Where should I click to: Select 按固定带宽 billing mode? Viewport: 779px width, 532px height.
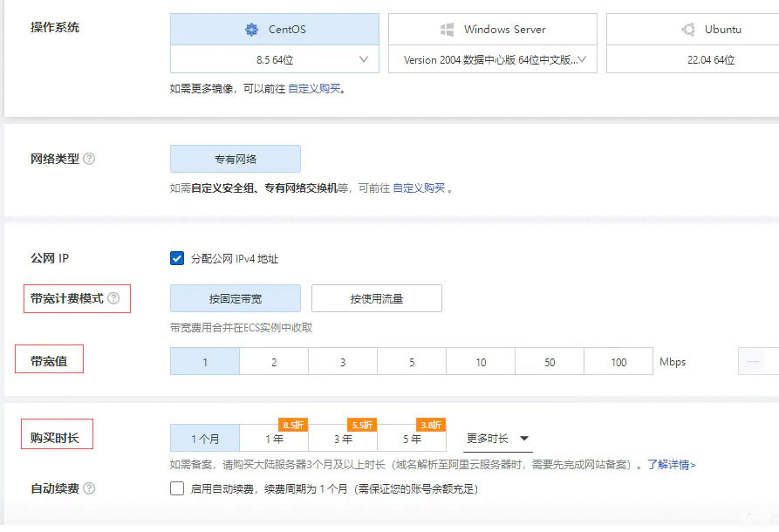point(236,298)
